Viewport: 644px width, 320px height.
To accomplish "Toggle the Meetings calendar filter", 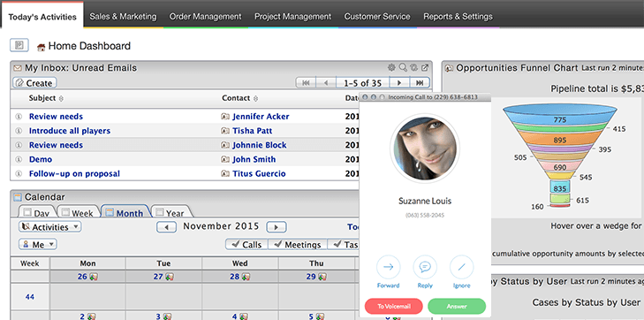I will [x=298, y=244].
